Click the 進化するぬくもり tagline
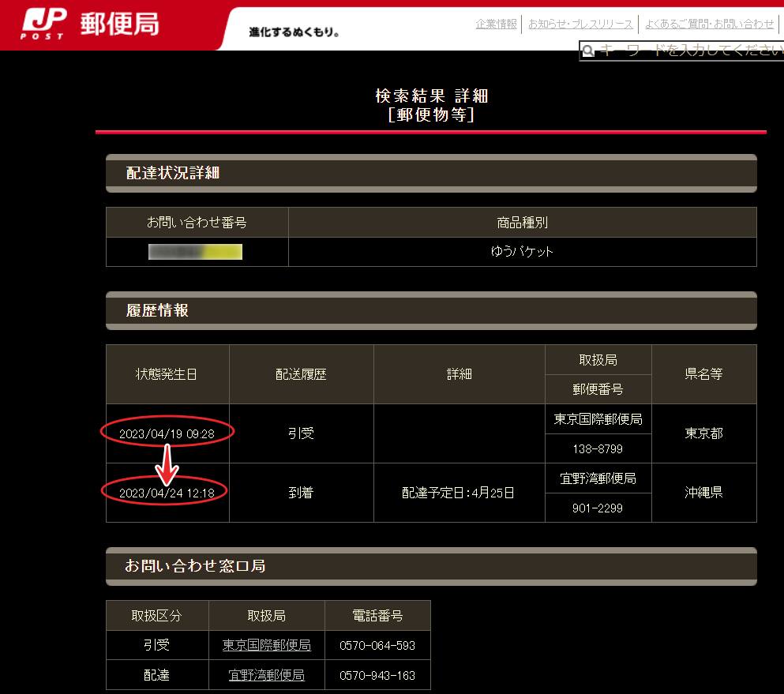The height and width of the screenshot is (694, 784). point(294,32)
